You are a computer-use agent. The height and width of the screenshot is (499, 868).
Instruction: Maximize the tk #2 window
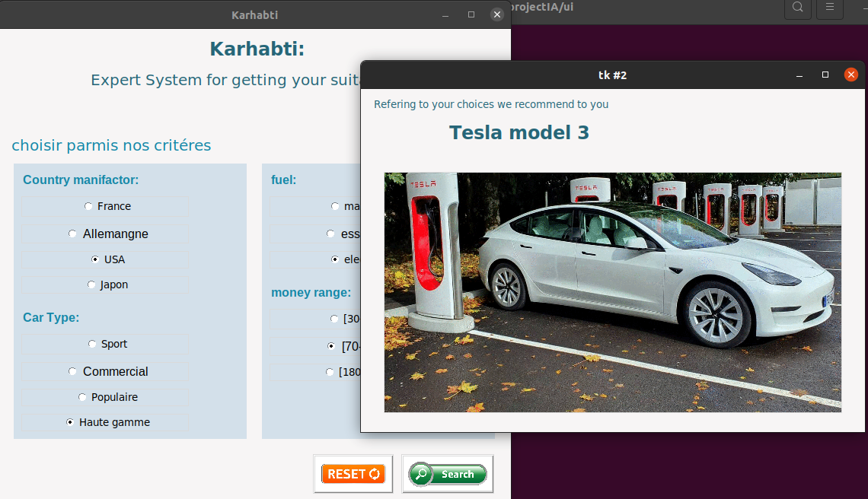(825, 75)
